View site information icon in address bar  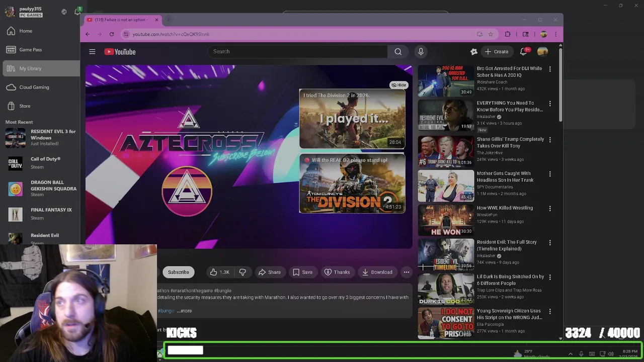click(x=126, y=34)
